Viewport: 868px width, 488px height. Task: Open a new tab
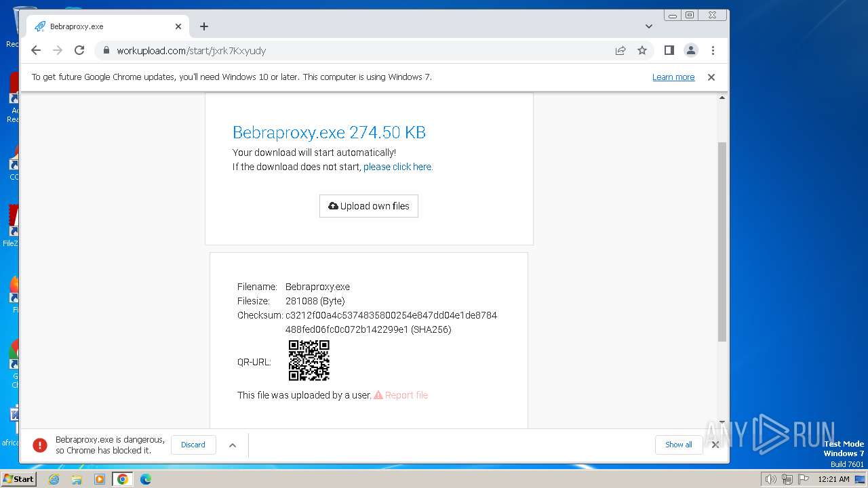click(x=204, y=26)
